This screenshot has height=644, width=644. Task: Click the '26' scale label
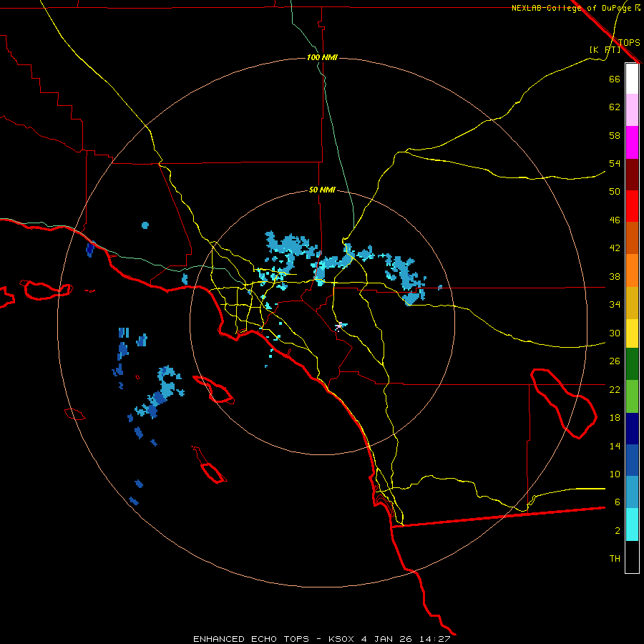[615, 361]
